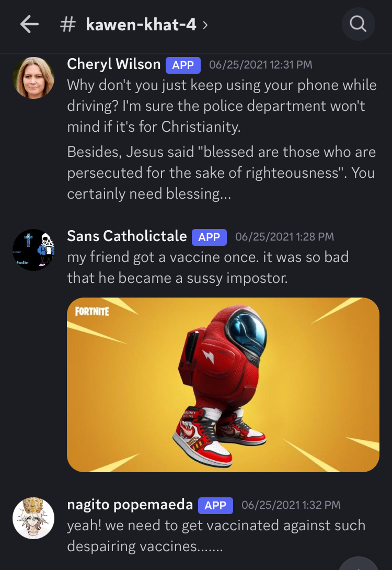392x570 pixels.
Task: Click the 1:32 PM message timestamp
Action: coord(291,505)
